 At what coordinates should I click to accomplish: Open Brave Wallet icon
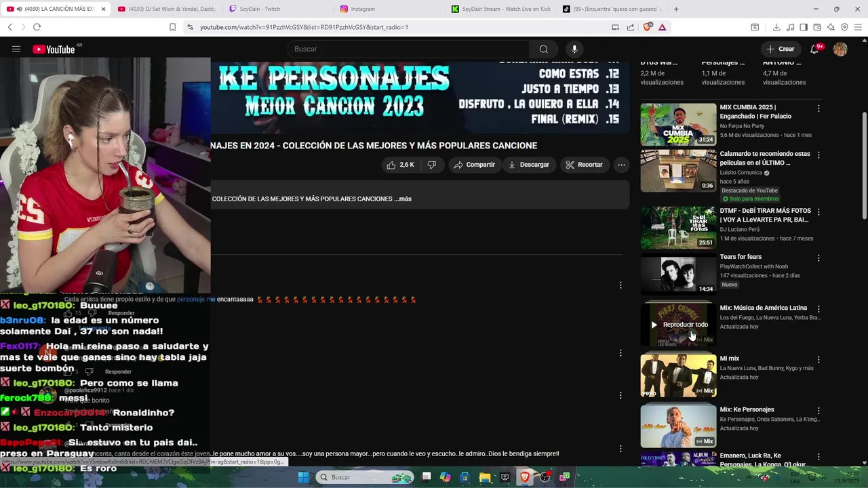817,27
